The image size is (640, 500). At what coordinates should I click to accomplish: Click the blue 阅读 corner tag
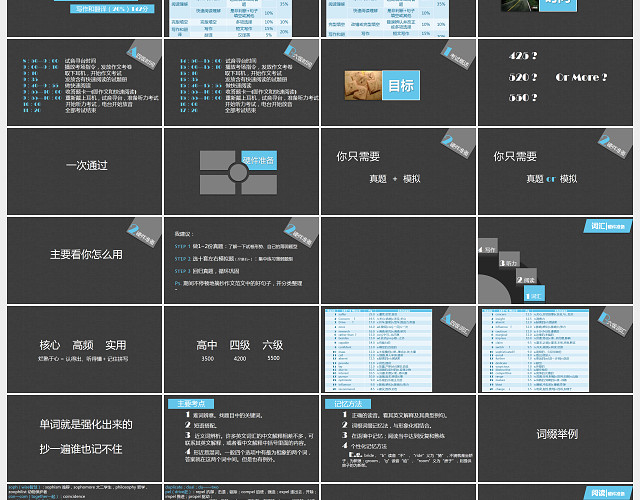[x=608, y=493]
